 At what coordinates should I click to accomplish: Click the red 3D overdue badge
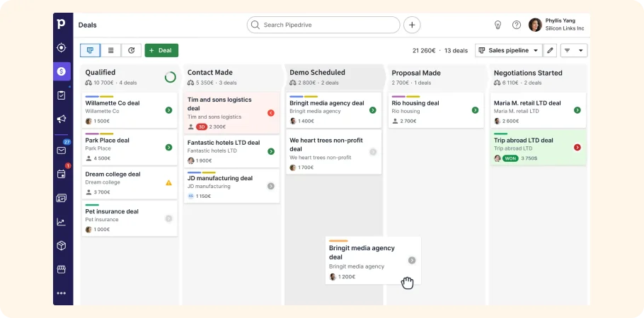(x=202, y=126)
